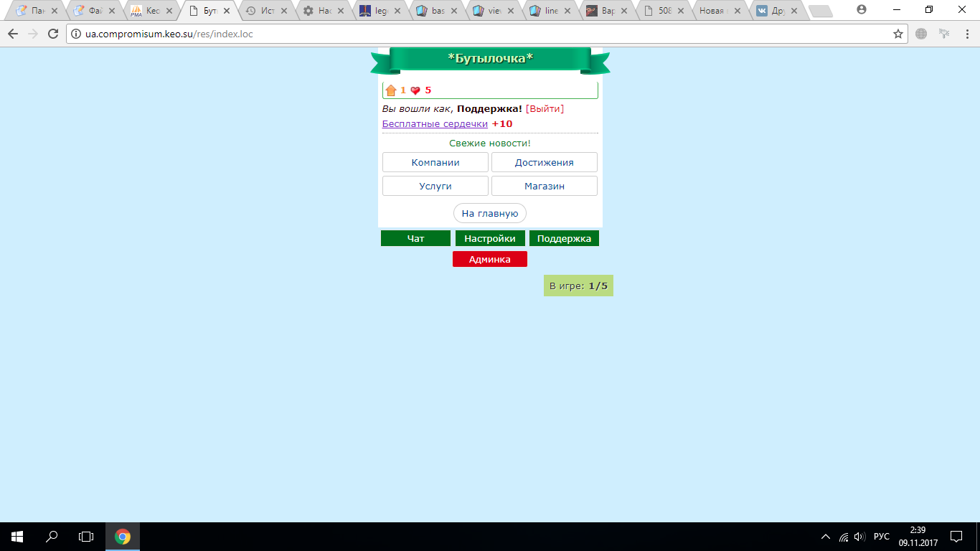The height and width of the screenshot is (551, 980).
Task: Open Chrome user profile icon
Action: 861,10
